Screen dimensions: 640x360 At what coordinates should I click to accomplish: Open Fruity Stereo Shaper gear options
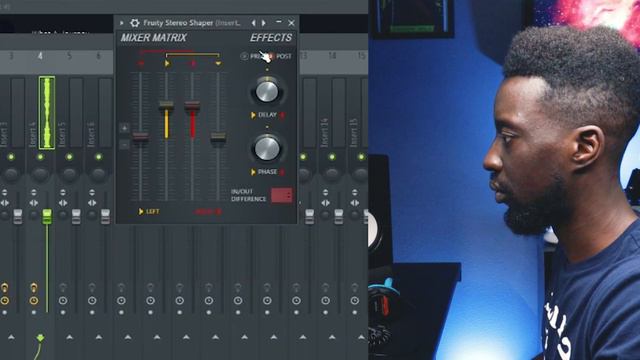(134, 23)
